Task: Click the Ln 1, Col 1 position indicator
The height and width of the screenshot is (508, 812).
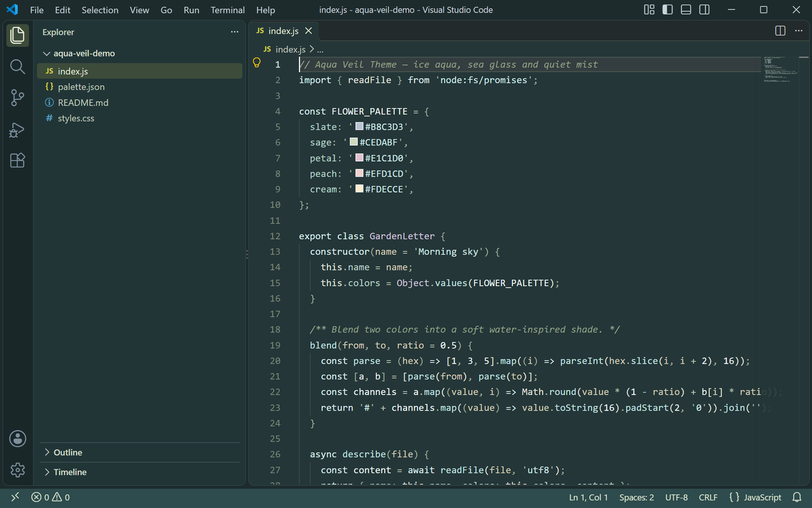Action: (588, 497)
